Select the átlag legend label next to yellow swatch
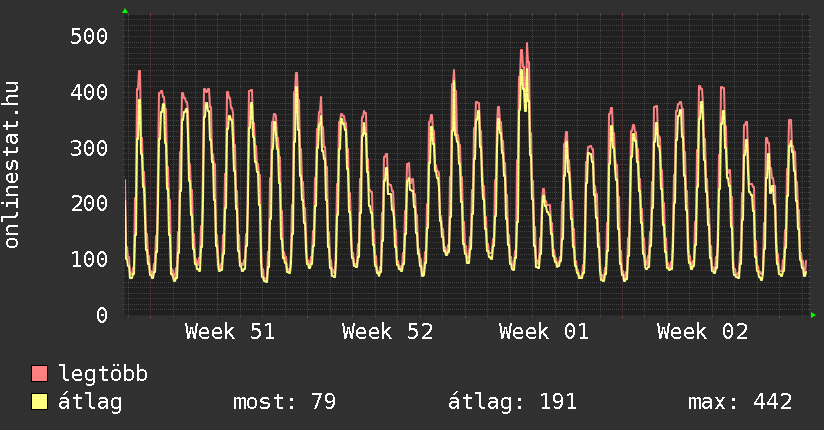Viewport: 824px width, 430px height. [x=91, y=403]
